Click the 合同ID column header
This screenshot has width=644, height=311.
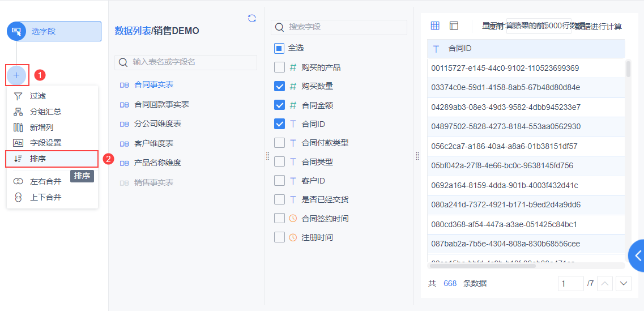click(x=526, y=49)
